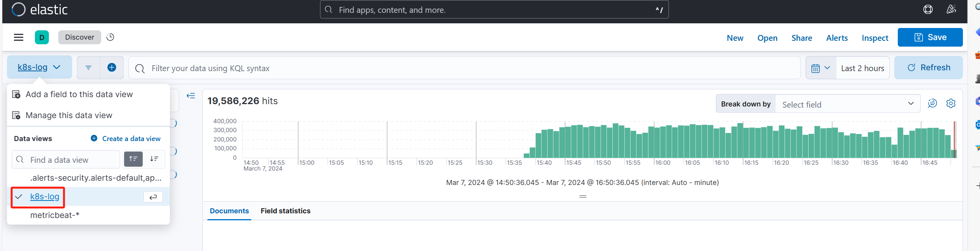
Task: Open the Break down by field selector
Action: [847, 104]
